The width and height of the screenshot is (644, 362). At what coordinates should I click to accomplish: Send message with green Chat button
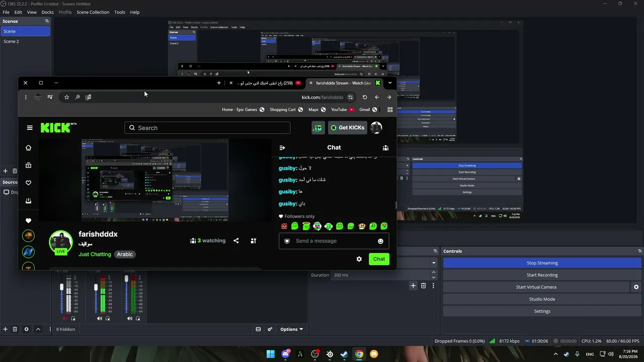pyautogui.click(x=379, y=259)
